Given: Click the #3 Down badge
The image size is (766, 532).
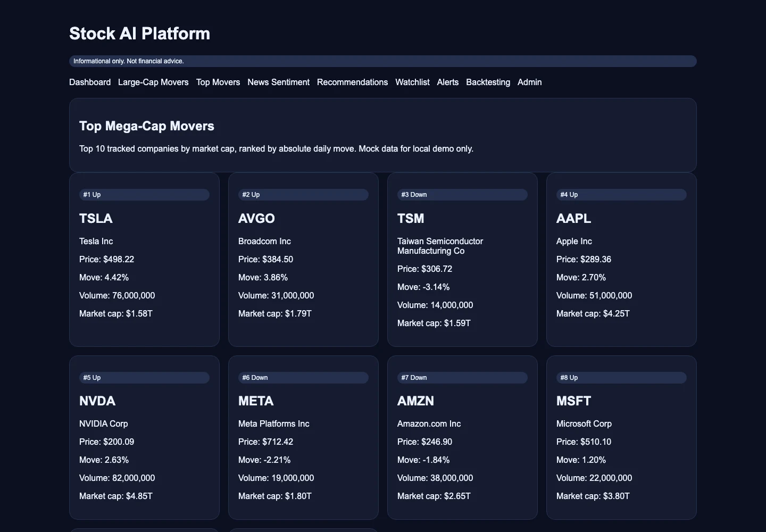Looking at the screenshot, I should [462, 195].
